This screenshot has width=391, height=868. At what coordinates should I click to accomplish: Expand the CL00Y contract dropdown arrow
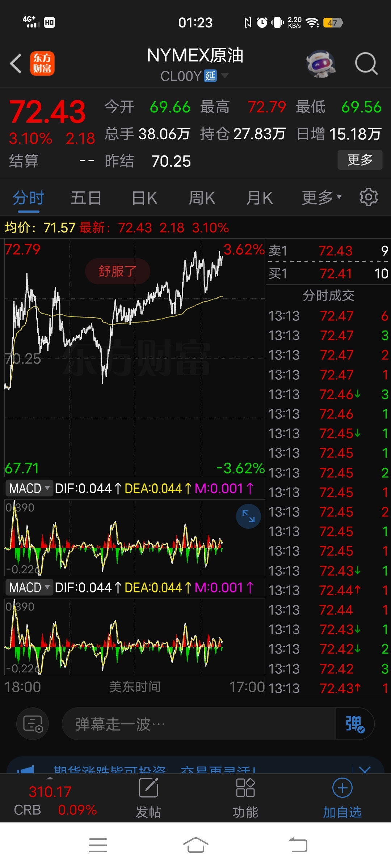coord(225,76)
